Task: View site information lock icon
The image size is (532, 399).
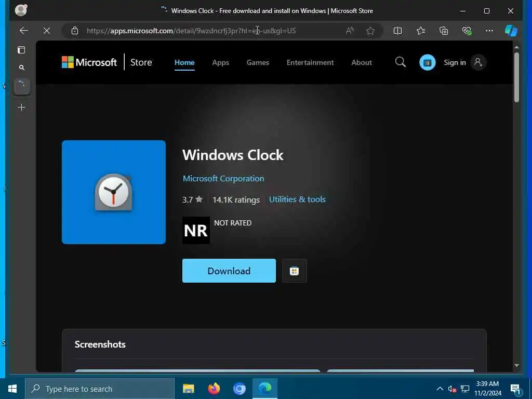Action: click(x=75, y=31)
